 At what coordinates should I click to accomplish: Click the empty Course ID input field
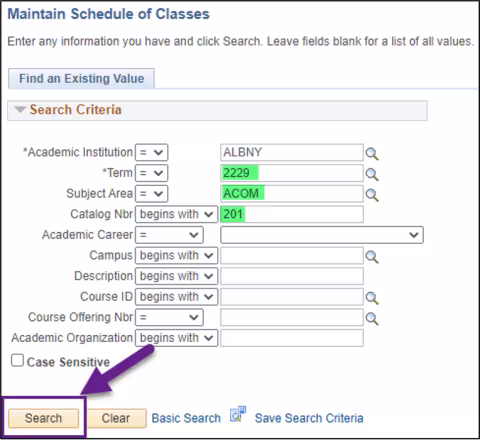coord(292,297)
